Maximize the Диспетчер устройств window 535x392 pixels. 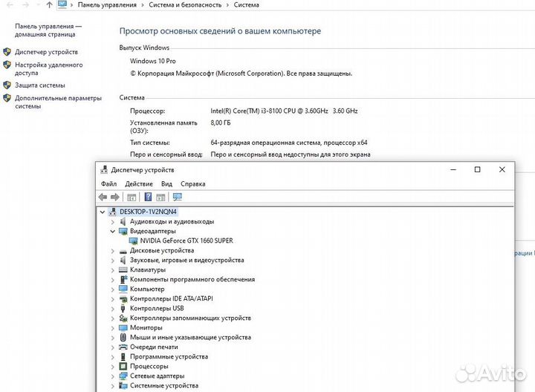coord(477,169)
